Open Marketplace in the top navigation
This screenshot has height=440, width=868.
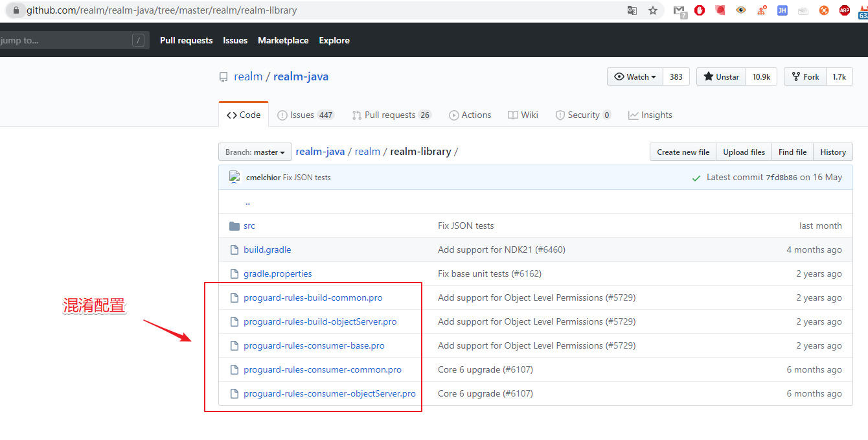point(283,40)
